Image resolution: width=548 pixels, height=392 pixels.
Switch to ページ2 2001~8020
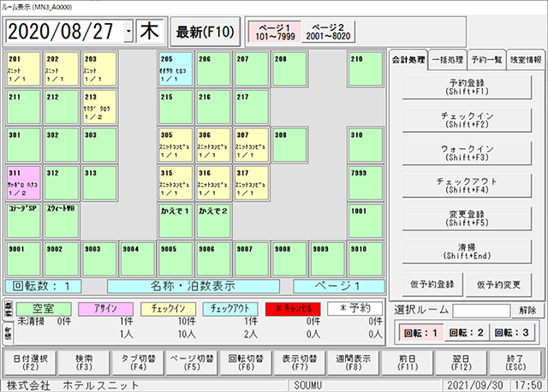click(328, 32)
